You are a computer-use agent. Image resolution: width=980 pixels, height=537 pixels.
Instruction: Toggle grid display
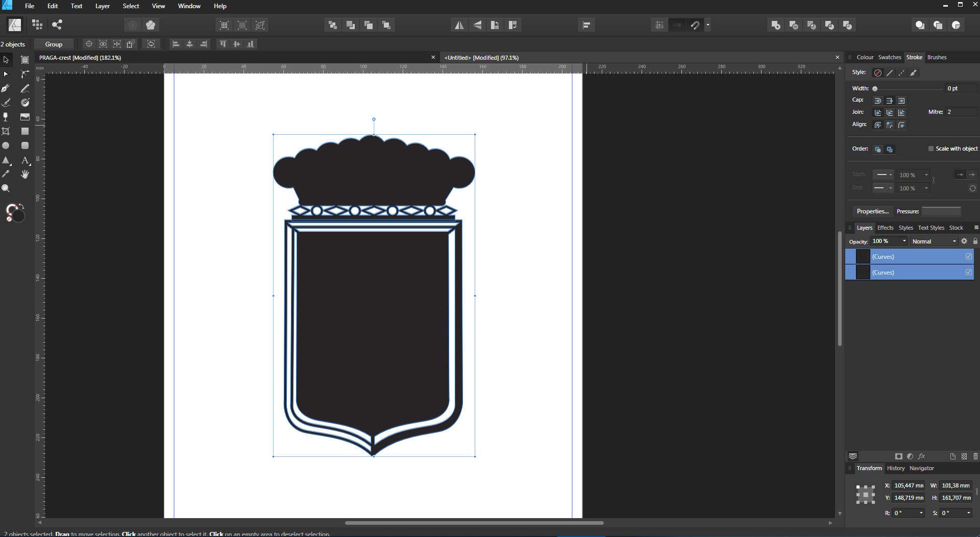point(659,25)
